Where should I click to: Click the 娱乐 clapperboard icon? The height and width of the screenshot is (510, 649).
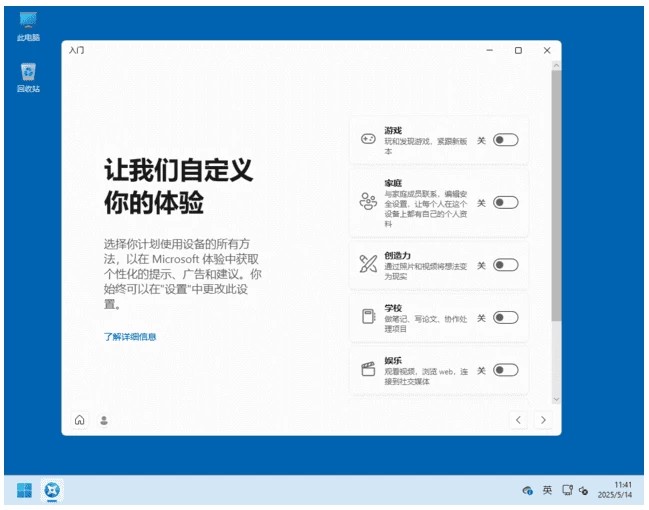(368, 370)
